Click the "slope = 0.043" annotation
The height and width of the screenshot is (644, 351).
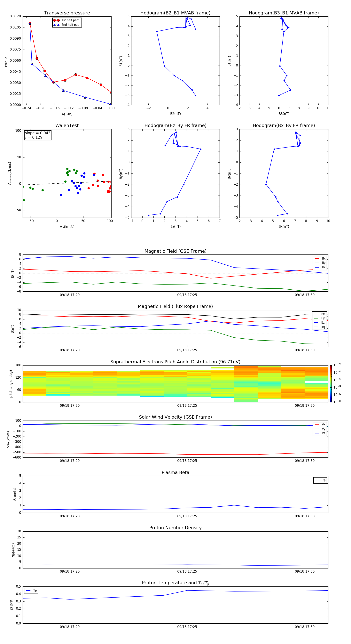pyautogui.click(x=38, y=133)
